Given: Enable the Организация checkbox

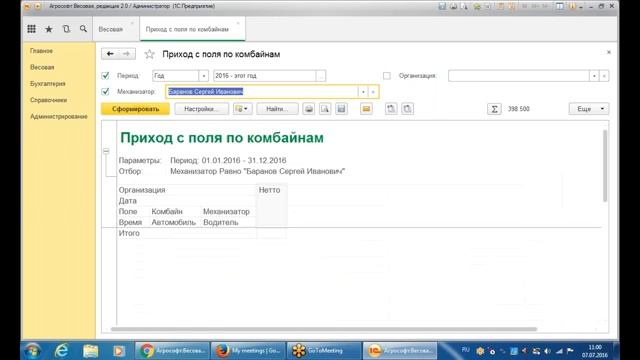Looking at the screenshot, I should tap(387, 76).
